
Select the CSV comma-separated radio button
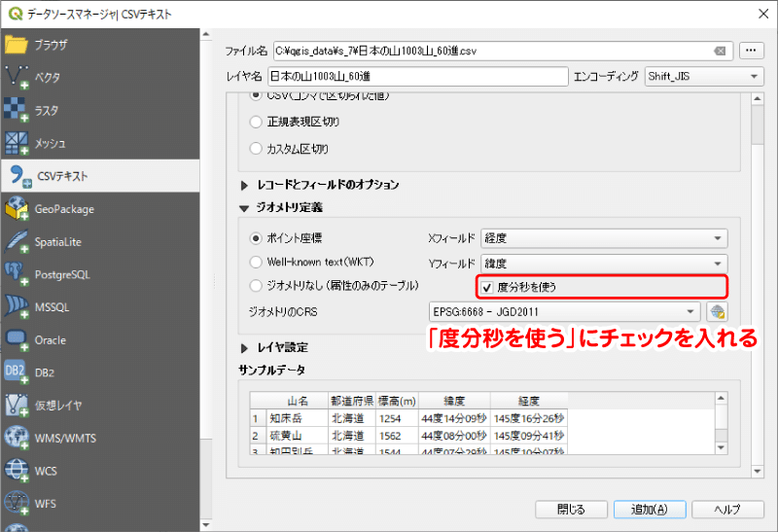click(256, 95)
